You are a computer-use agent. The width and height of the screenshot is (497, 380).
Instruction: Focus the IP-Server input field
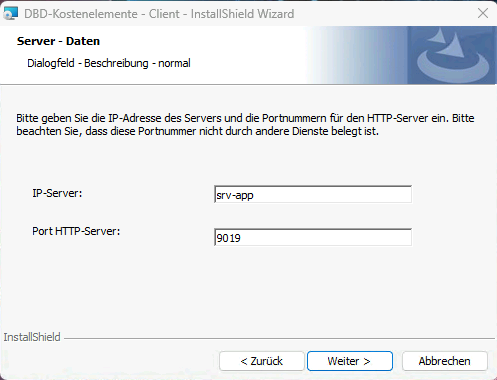click(x=313, y=194)
